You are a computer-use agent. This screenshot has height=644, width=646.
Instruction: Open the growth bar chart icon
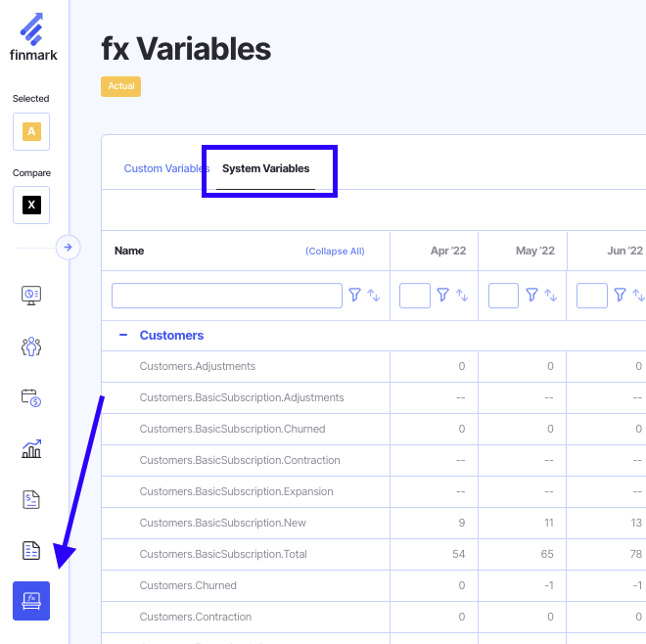[31, 448]
